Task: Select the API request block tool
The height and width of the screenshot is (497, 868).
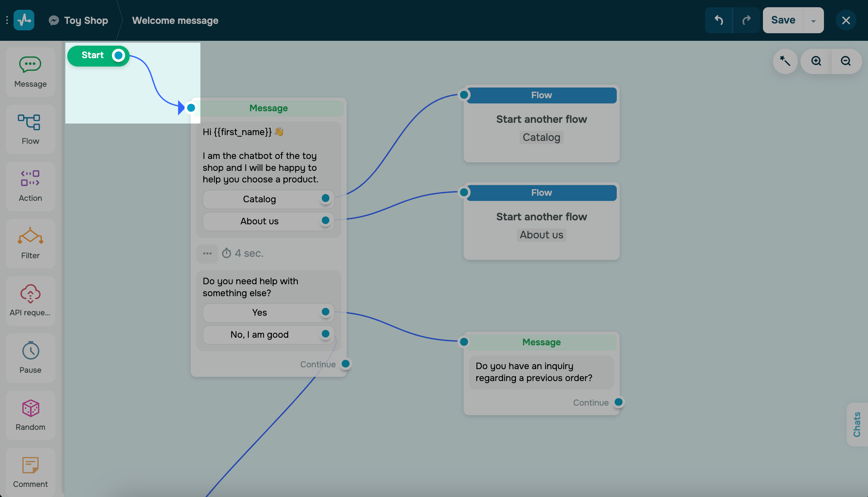Action: [x=30, y=301]
